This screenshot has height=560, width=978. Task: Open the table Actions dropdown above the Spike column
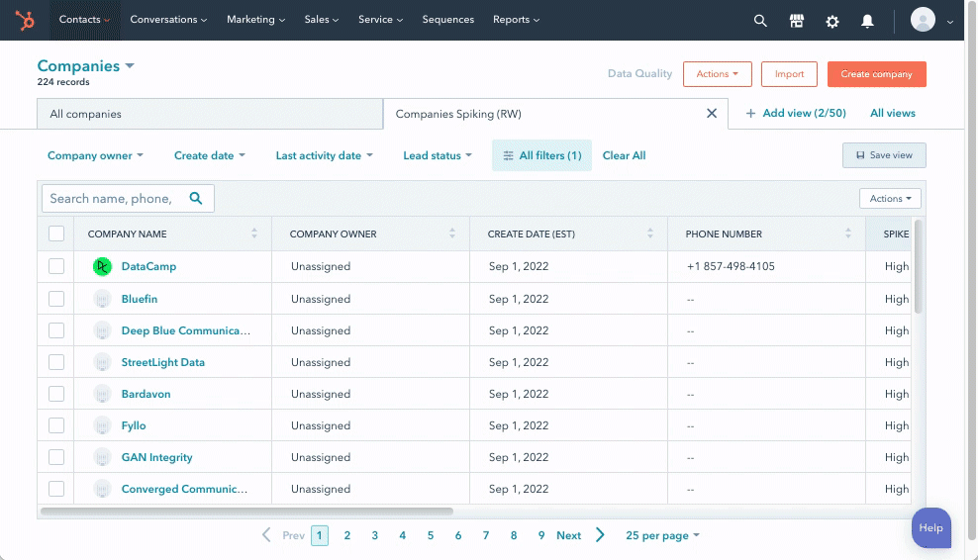(890, 198)
